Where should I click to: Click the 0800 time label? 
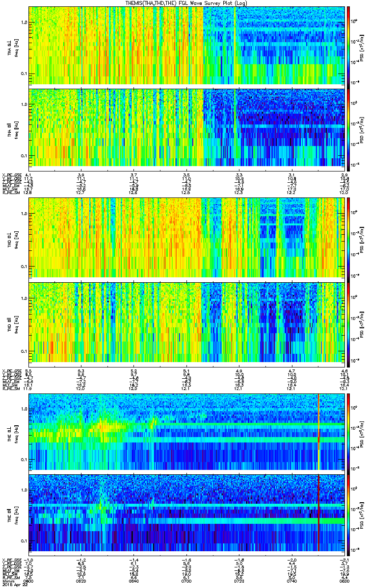coord(344,581)
